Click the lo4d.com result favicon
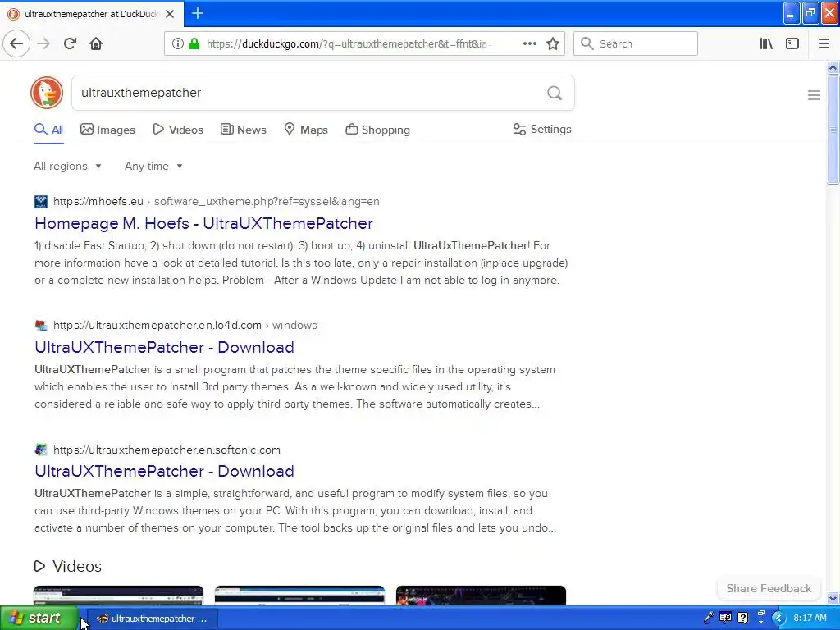 coord(41,326)
